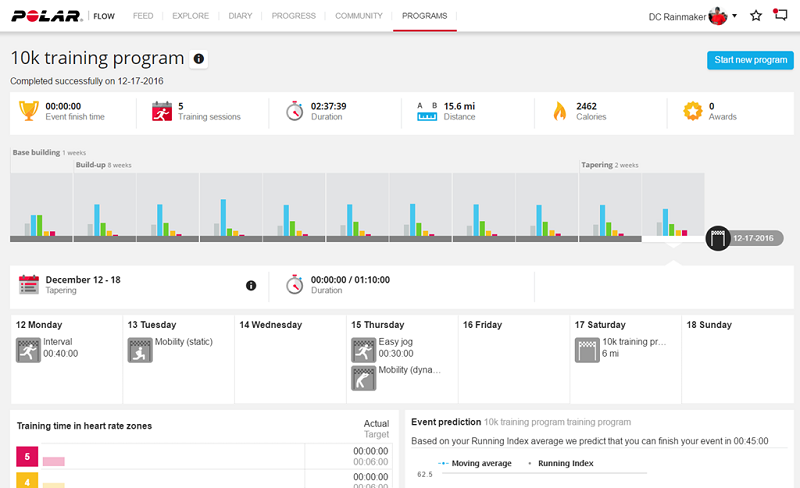The height and width of the screenshot is (488, 800).
Task: Click the December 12 - 18 calendar icon
Action: (29, 284)
